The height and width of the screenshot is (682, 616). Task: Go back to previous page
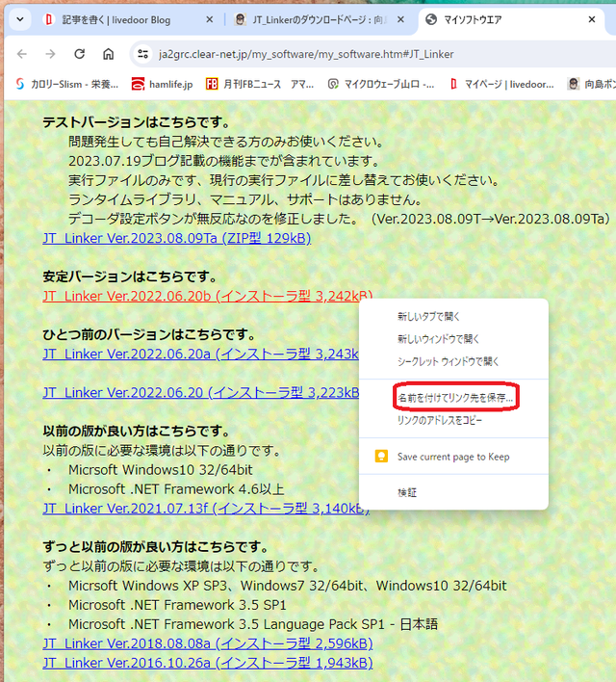[x=22, y=54]
